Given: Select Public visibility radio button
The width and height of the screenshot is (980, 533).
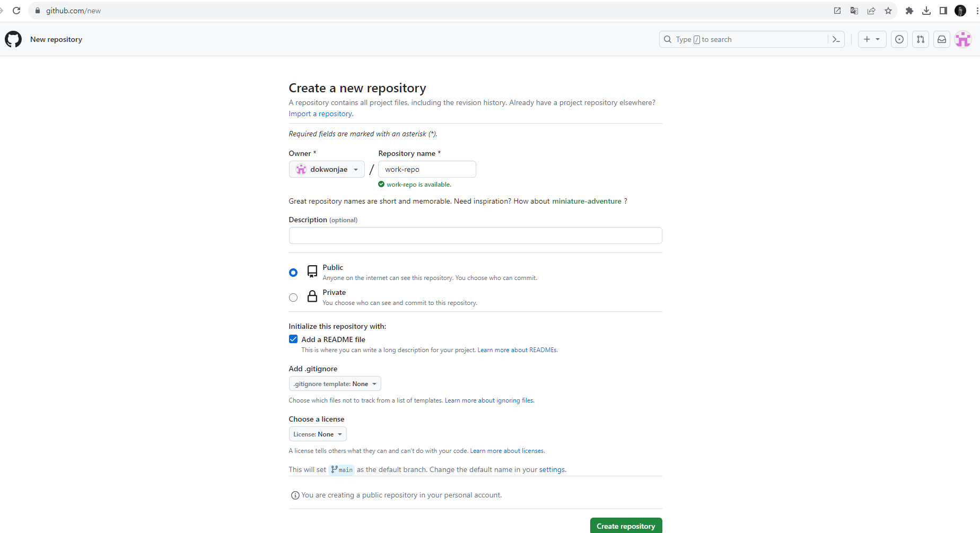Looking at the screenshot, I should pyautogui.click(x=293, y=273).
